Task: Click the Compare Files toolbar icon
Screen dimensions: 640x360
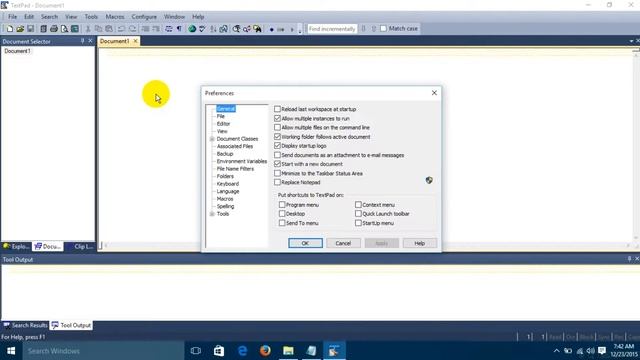Action: click(224, 29)
